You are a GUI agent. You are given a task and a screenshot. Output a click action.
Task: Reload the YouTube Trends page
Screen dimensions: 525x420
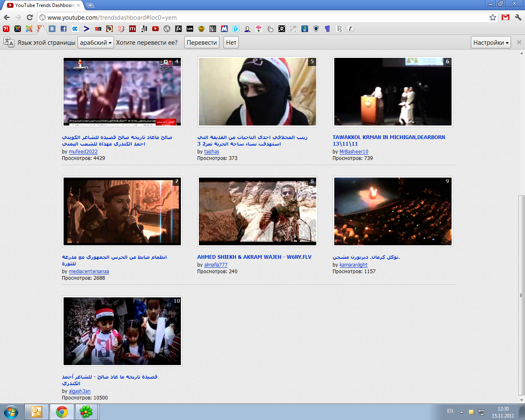[x=30, y=17]
